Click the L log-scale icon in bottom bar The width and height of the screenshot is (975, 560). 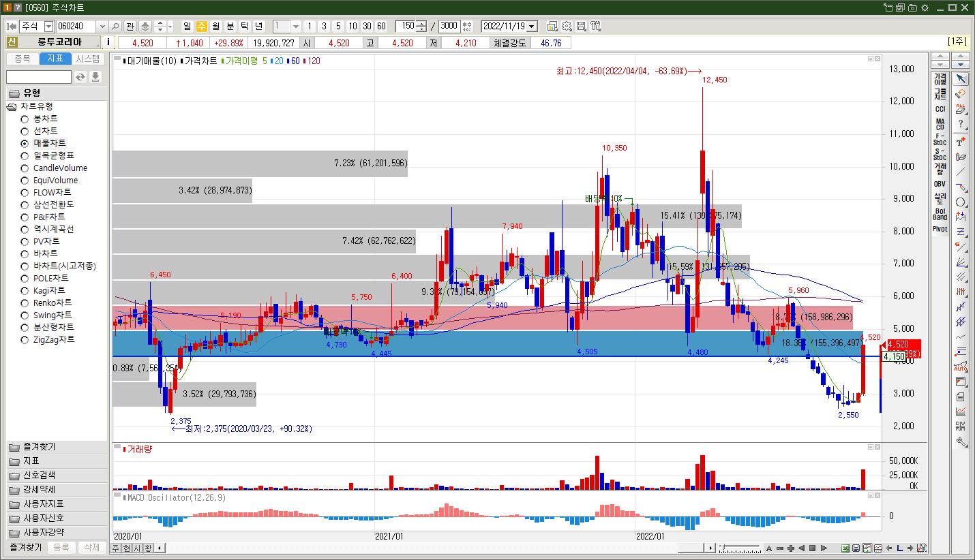[900, 548]
